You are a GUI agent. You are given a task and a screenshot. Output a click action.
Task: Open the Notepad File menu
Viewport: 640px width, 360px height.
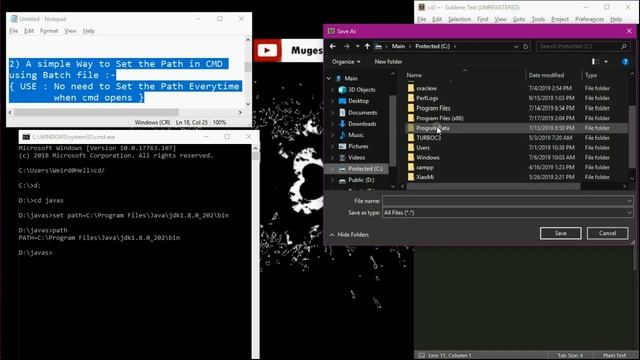click(14, 31)
